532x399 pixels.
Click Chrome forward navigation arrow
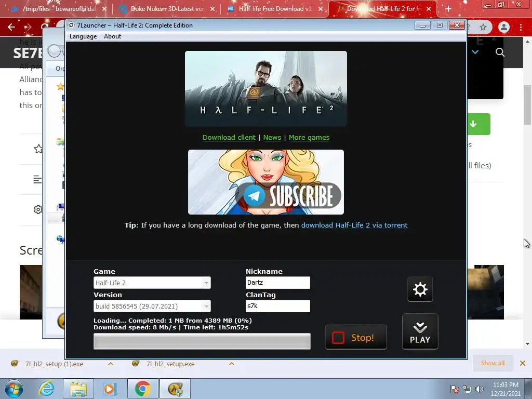point(28,27)
